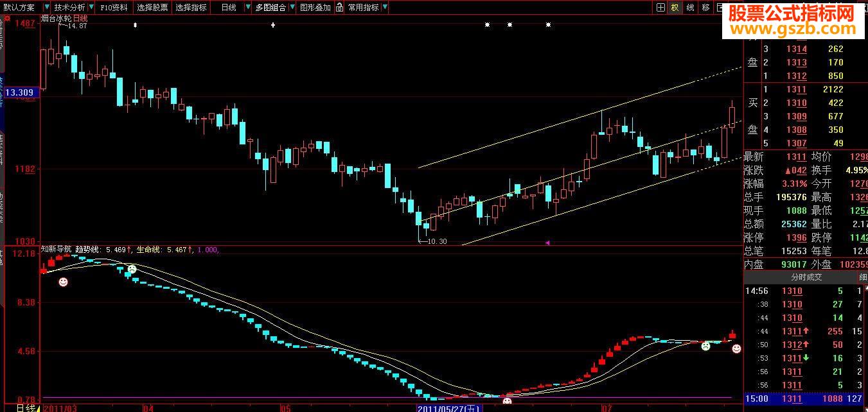Click the 选择指标 button

pos(191,8)
